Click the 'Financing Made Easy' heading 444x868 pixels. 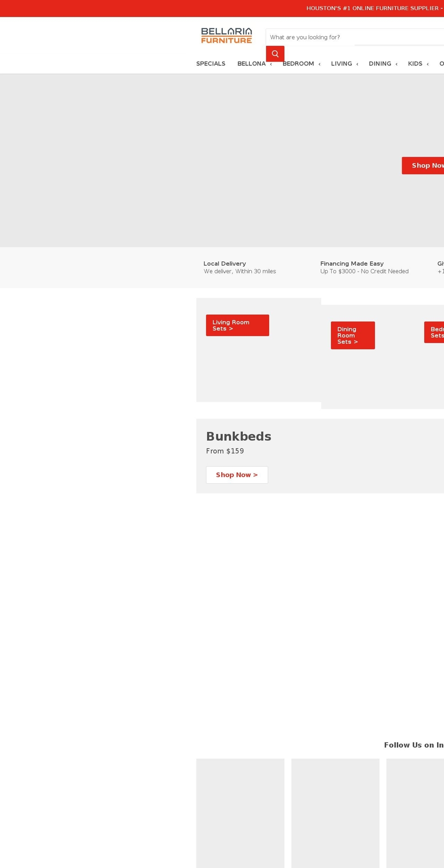point(352,264)
